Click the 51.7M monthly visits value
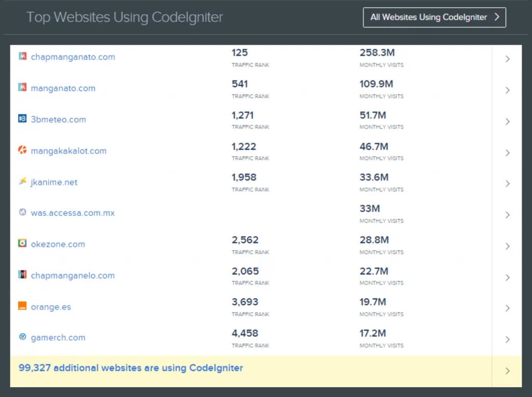This screenshot has height=397, width=532. (373, 115)
